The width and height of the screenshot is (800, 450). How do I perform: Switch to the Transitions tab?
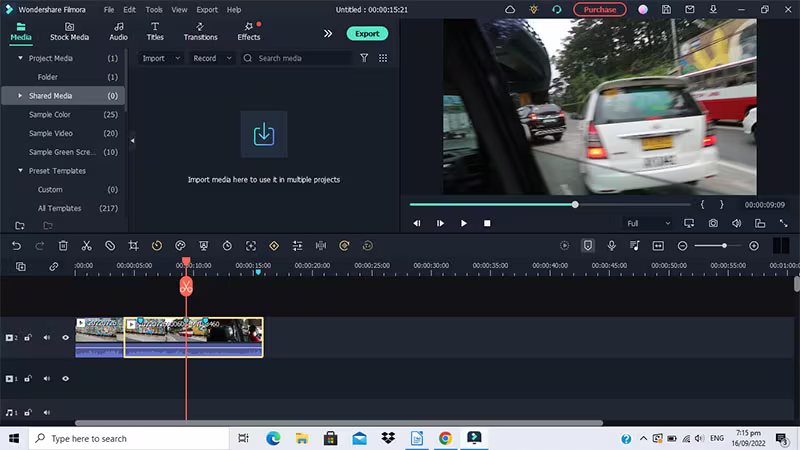tap(200, 31)
